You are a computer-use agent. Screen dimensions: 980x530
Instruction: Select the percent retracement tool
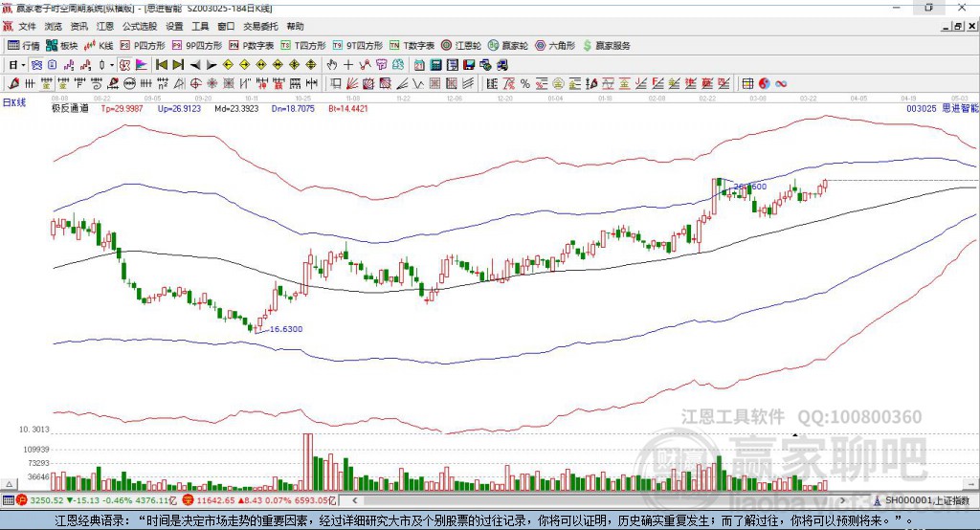pos(525,83)
